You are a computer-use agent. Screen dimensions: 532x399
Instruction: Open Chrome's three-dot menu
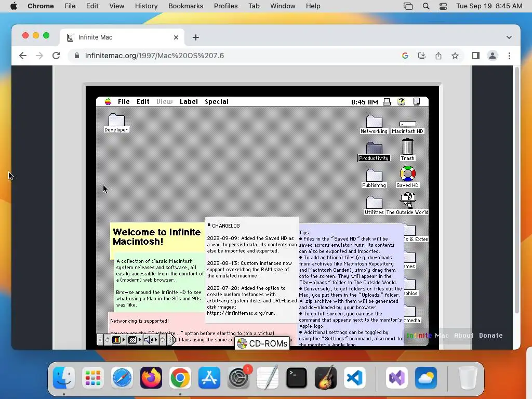coord(509,56)
